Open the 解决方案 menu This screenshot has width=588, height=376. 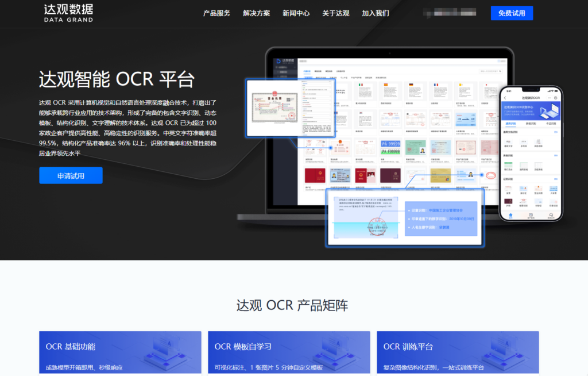(256, 13)
